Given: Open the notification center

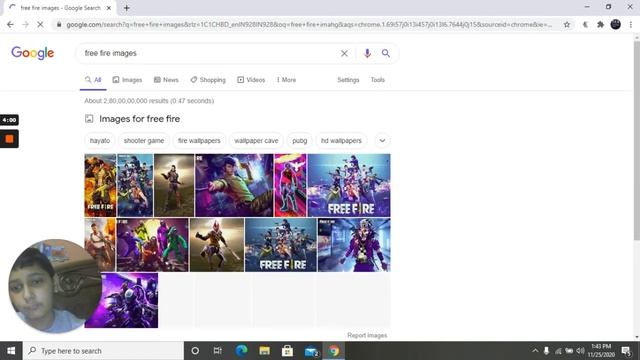Looking at the screenshot, I should [x=626, y=351].
